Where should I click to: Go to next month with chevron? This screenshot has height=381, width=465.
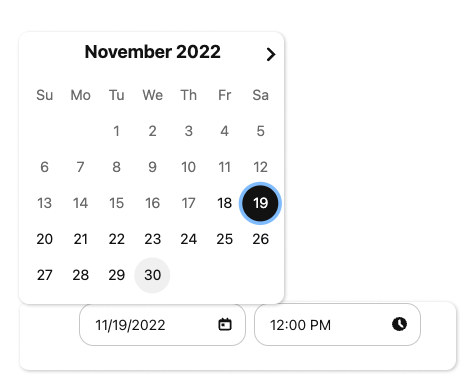(271, 54)
